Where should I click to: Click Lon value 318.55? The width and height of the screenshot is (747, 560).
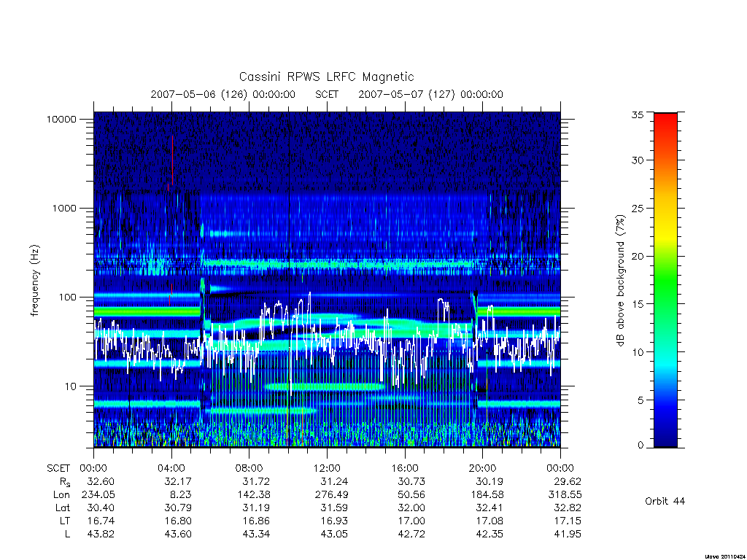(565, 495)
